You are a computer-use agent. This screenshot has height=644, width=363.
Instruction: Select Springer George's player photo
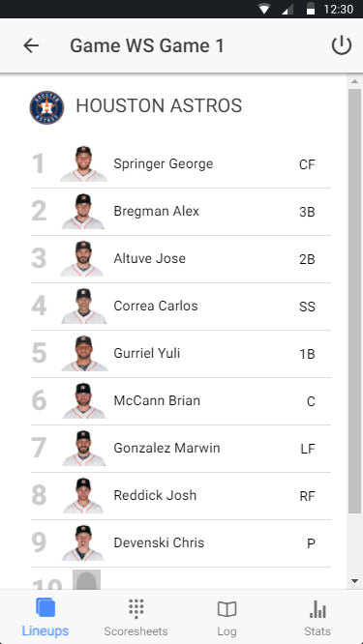[x=83, y=163]
